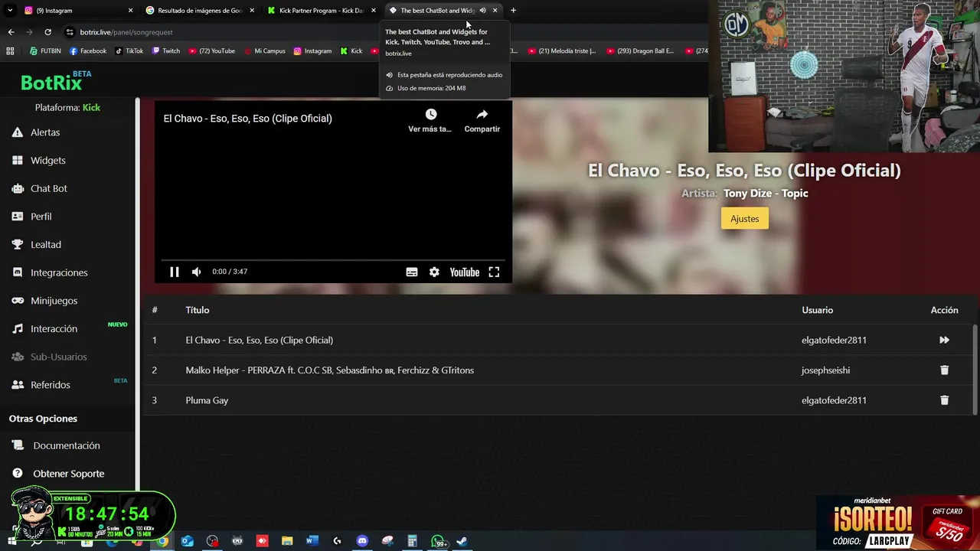This screenshot has height=551, width=980.
Task: Open the Lealtad trophy section
Action: (45, 245)
